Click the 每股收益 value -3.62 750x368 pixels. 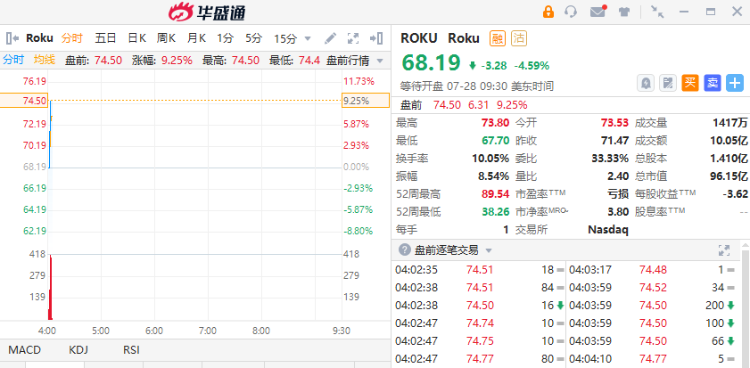(736, 194)
